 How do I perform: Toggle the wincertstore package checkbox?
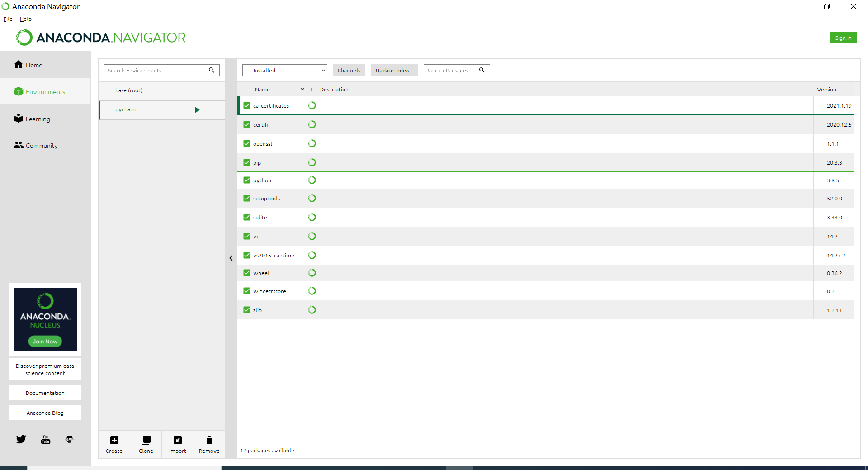[x=247, y=291]
